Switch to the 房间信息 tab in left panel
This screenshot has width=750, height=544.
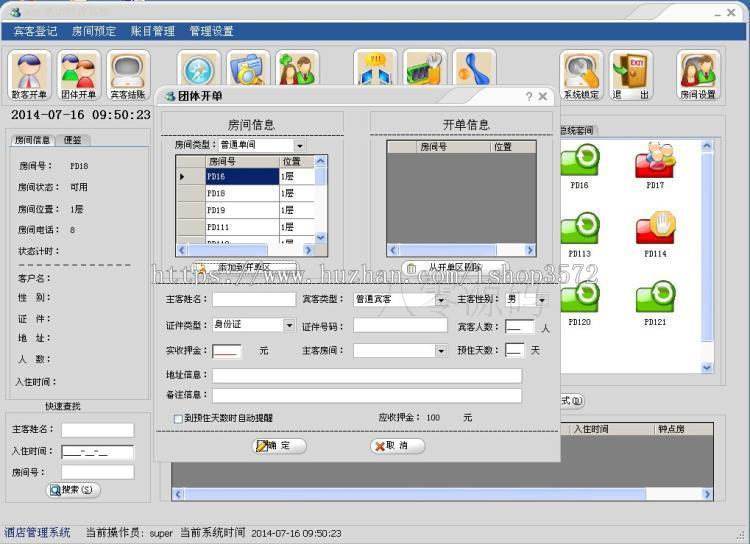32,140
